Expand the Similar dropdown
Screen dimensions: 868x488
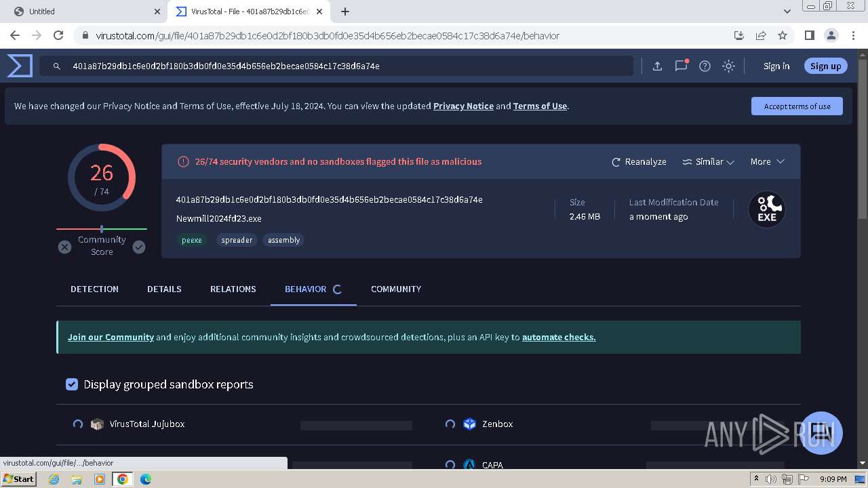708,162
